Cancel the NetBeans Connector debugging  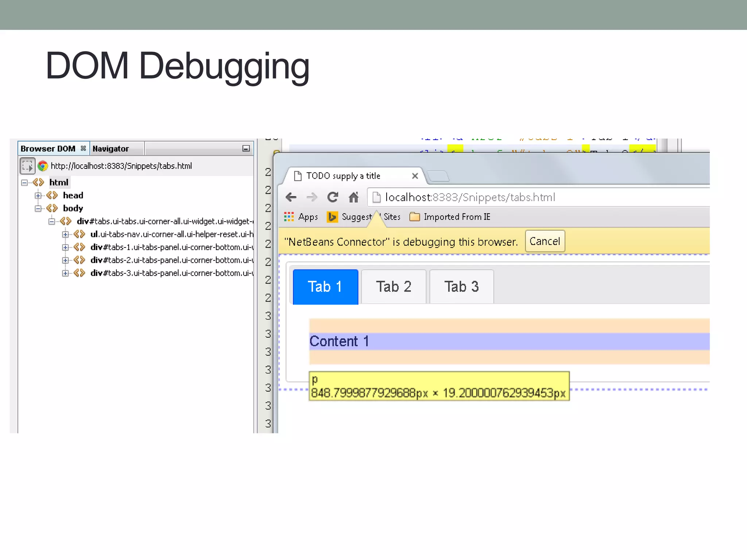point(545,241)
